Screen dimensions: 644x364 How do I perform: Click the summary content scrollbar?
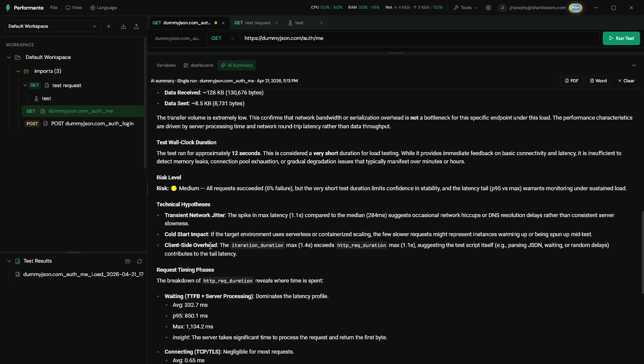pyautogui.click(x=642, y=253)
